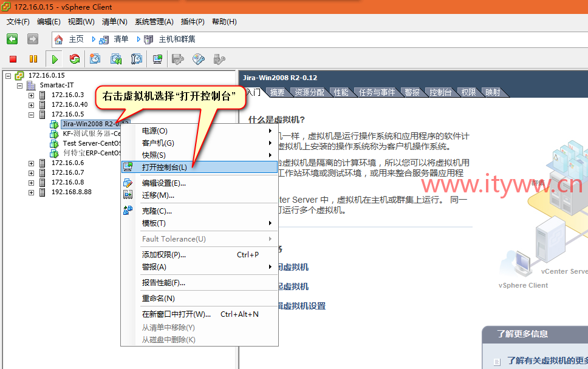Image resolution: width=588 pixels, height=369 pixels.
Task: Open the 视图(W) menu
Action: coord(81,22)
